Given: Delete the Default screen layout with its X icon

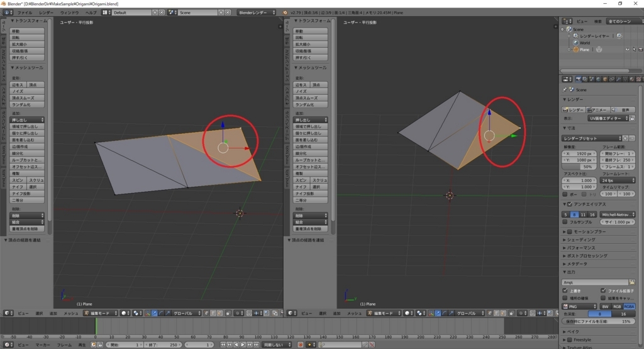Looking at the screenshot, I should click(x=162, y=13).
